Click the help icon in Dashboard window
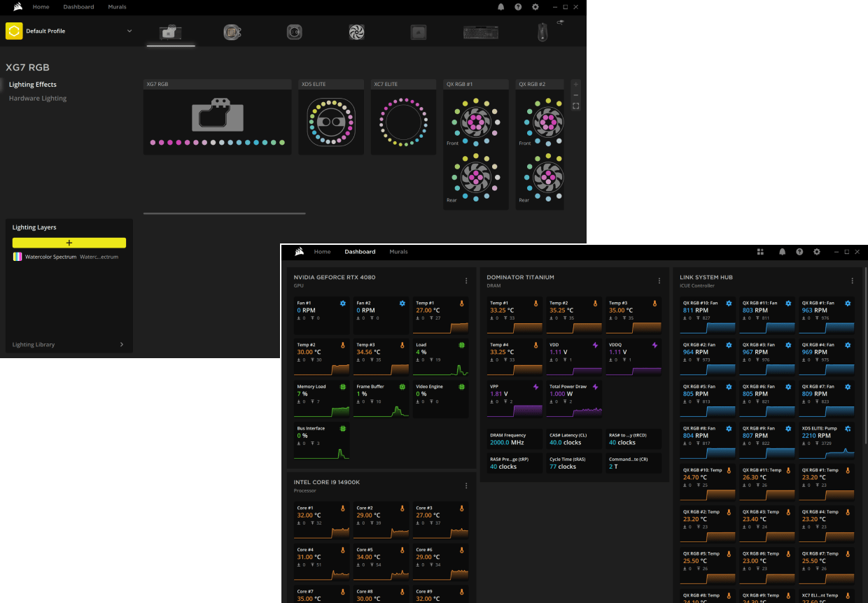868x603 pixels. tap(799, 252)
